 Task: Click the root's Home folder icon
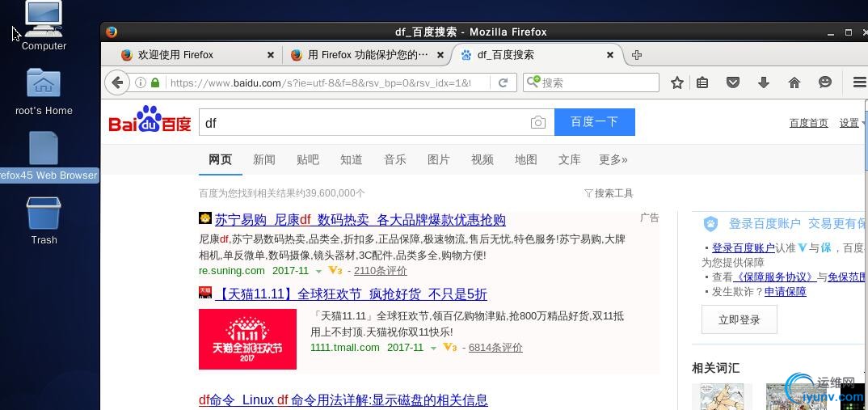tap(43, 82)
